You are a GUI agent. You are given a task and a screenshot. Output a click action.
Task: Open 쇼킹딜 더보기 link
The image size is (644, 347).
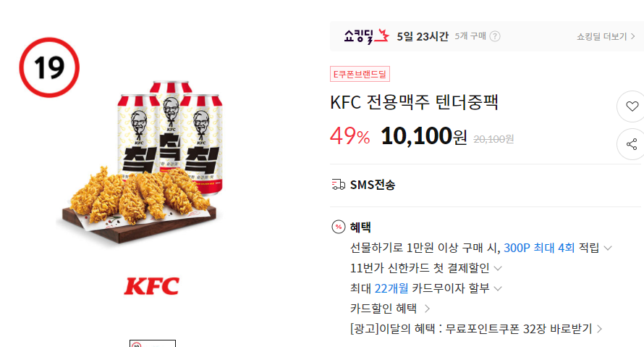pyautogui.click(x=606, y=37)
